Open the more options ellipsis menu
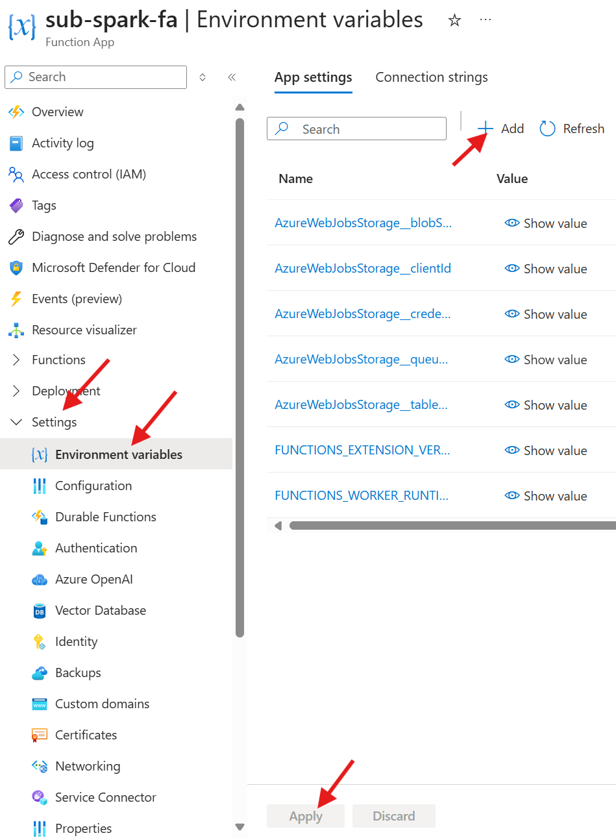 485,20
